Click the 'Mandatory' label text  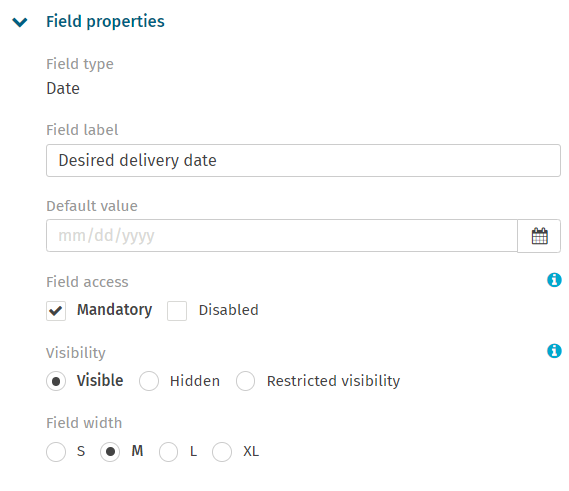click(114, 310)
